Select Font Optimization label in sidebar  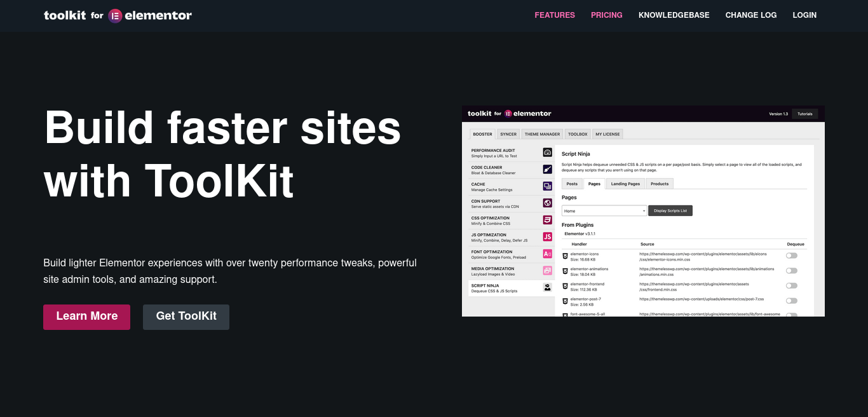pyautogui.click(x=492, y=252)
